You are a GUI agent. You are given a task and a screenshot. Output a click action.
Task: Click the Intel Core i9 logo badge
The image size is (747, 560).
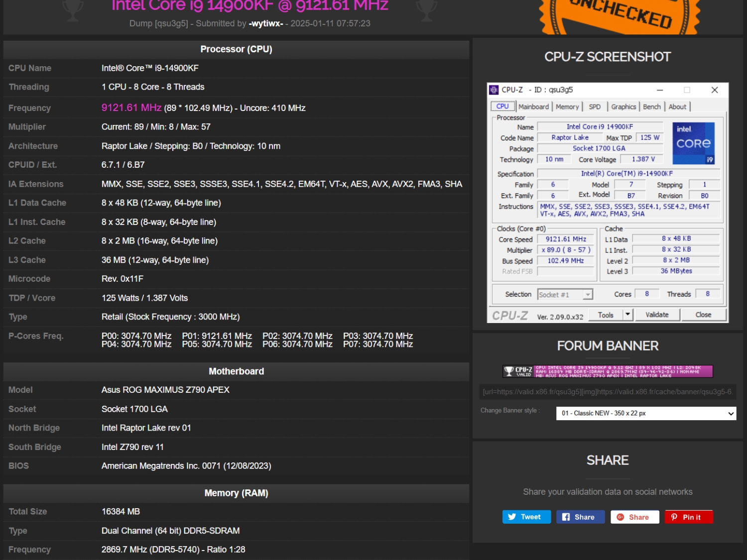[693, 143]
